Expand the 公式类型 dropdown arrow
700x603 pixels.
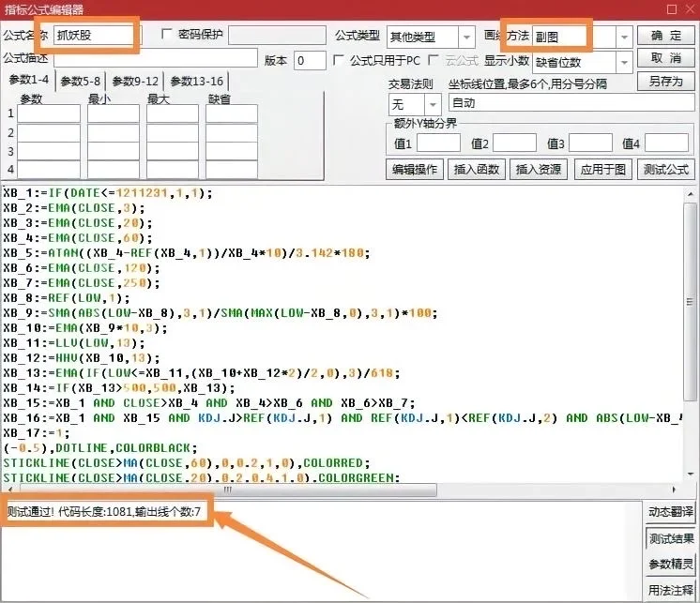(x=466, y=37)
